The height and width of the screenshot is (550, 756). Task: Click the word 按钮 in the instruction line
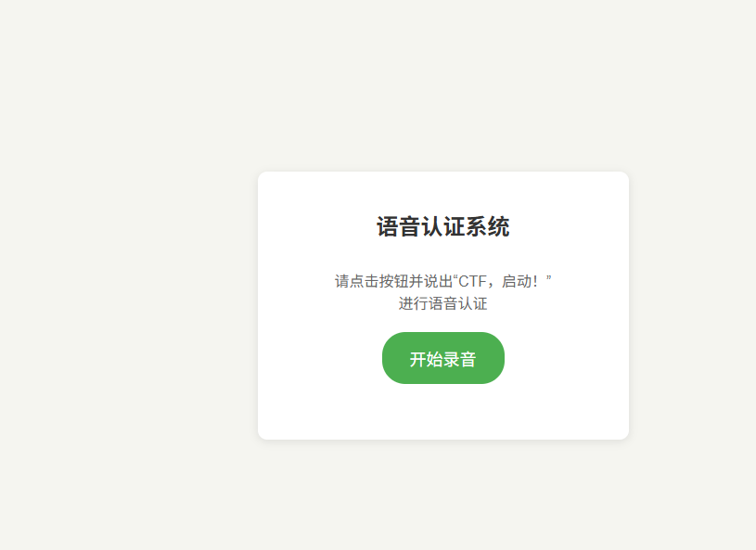pos(393,281)
